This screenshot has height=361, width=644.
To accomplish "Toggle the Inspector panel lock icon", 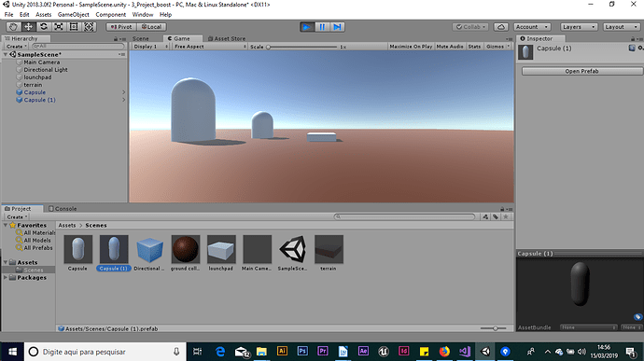I will pyautogui.click(x=634, y=38).
